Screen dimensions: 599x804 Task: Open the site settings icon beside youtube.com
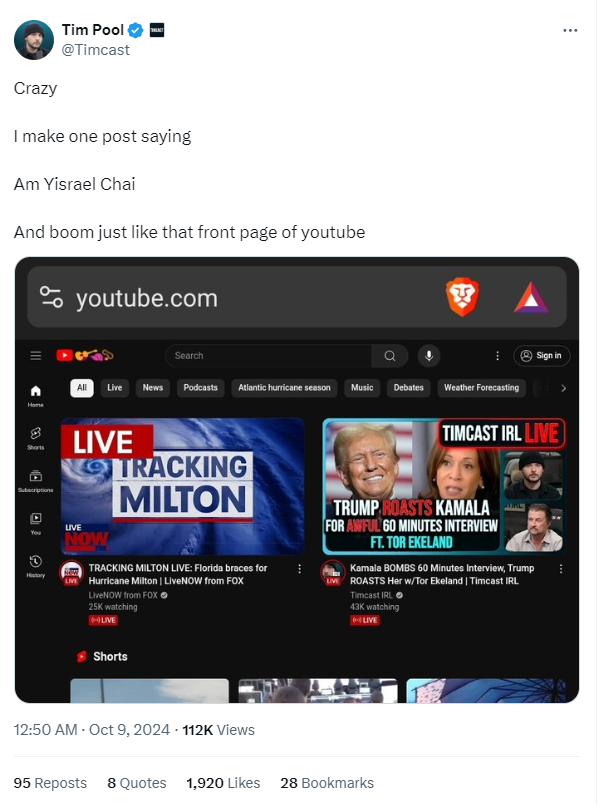coord(51,297)
